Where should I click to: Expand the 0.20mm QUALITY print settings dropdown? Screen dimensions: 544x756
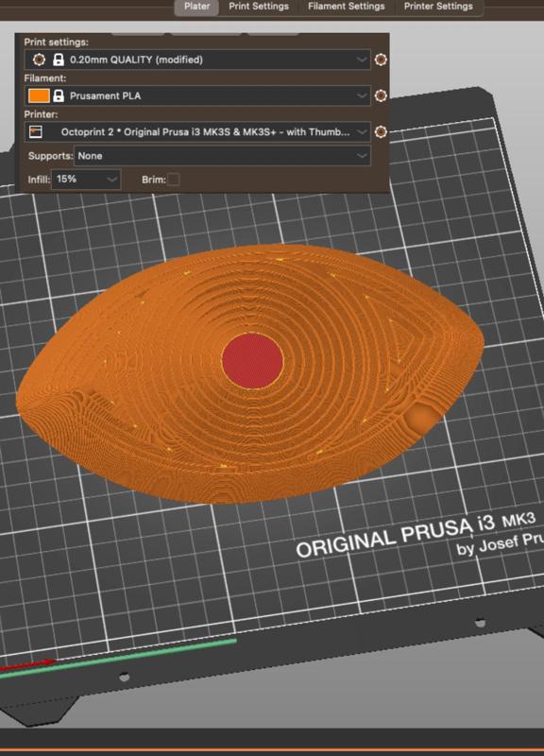(197, 60)
